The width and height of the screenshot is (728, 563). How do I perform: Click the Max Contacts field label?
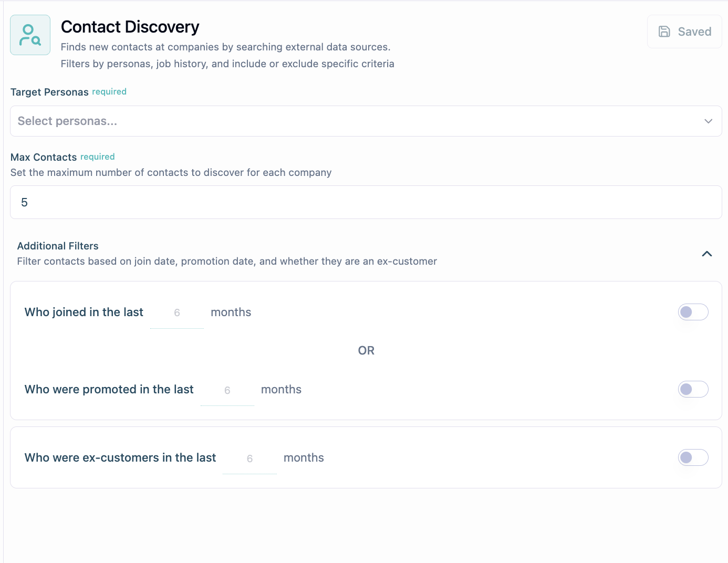coord(44,157)
